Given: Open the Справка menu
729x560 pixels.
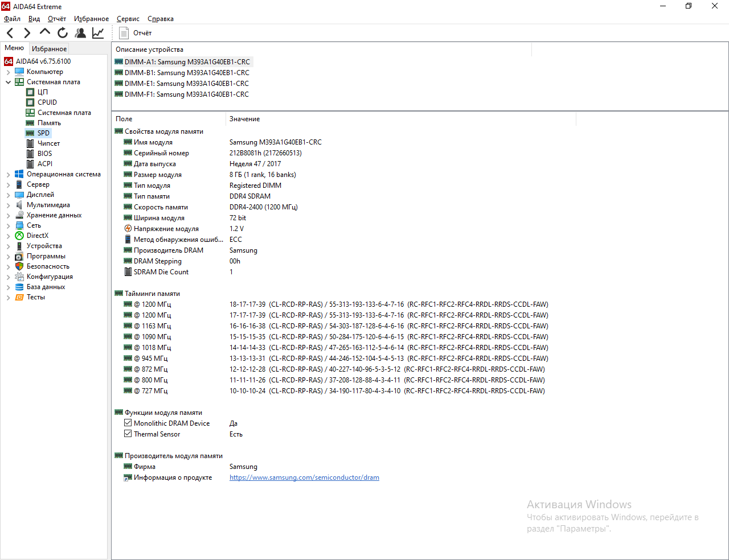Looking at the screenshot, I should (161, 19).
